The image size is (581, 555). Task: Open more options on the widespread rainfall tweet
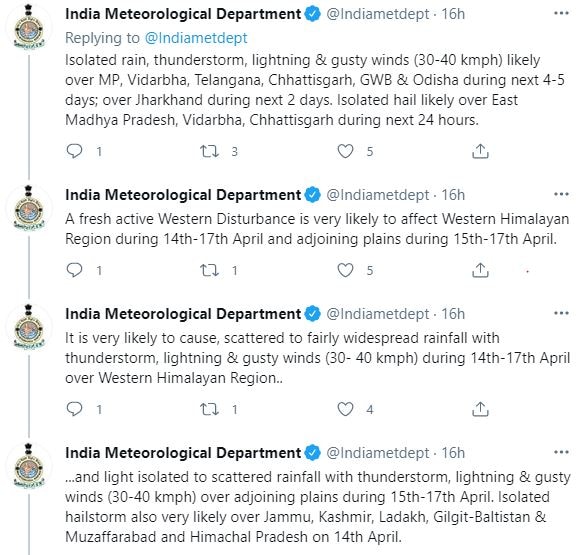[561, 313]
